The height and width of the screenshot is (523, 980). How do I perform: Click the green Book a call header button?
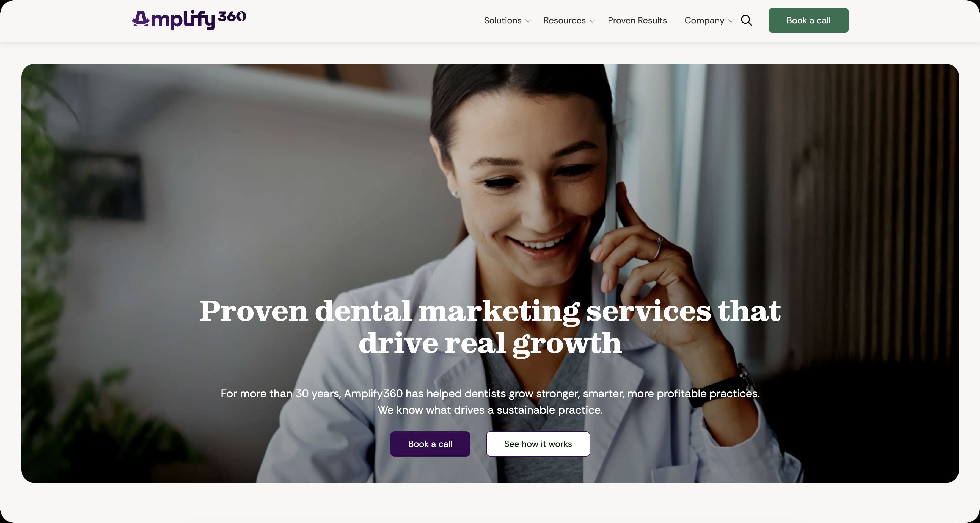click(x=808, y=20)
